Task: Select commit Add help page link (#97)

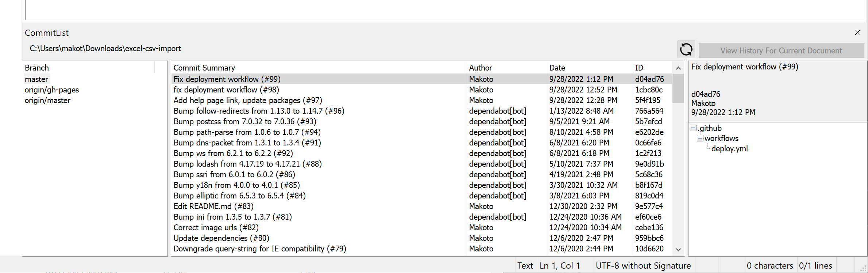Action: (x=421, y=100)
